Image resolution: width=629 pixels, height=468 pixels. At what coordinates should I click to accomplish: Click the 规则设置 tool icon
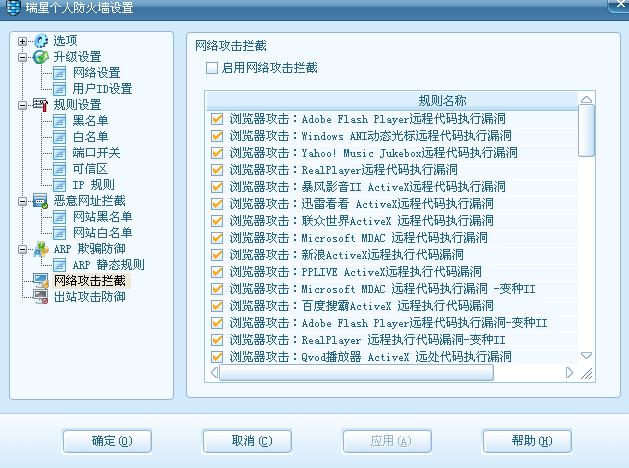tap(41, 105)
